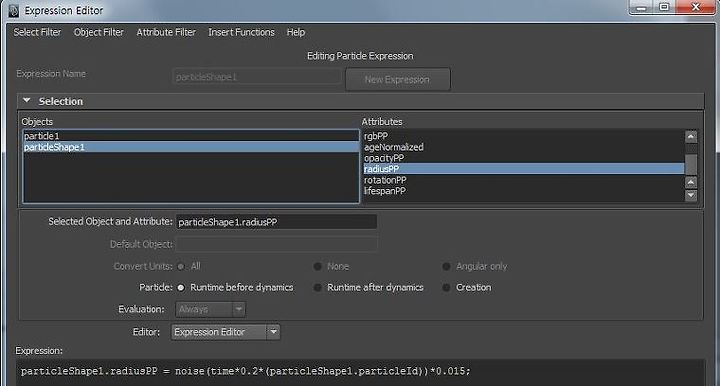Open the Object Filter menu
The image size is (720, 386).
pyautogui.click(x=99, y=32)
